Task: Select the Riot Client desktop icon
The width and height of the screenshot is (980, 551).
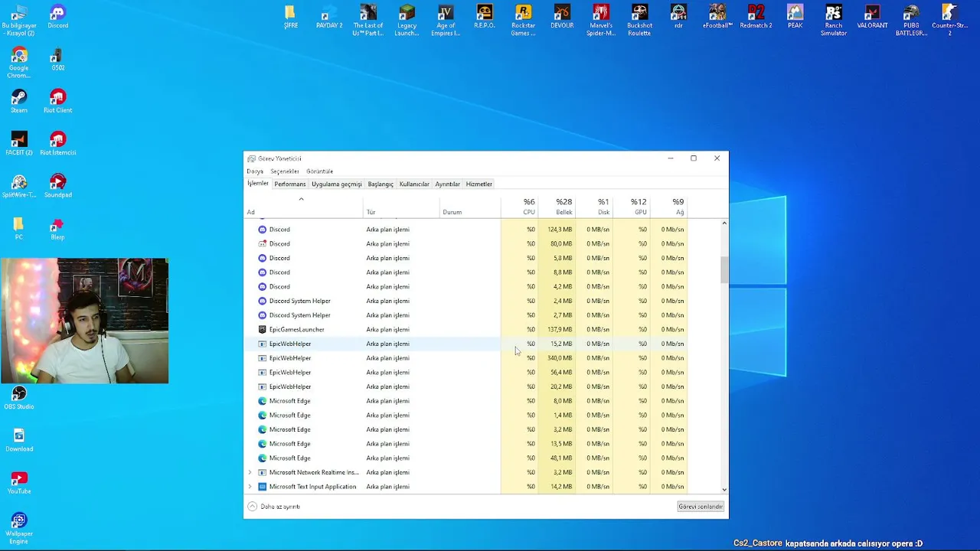Action: (57, 102)
